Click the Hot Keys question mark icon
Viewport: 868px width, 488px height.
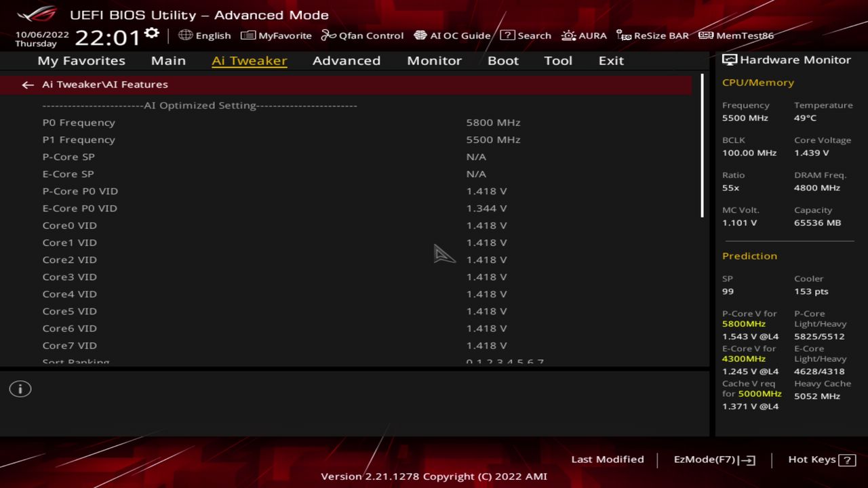tap(847, 460)
